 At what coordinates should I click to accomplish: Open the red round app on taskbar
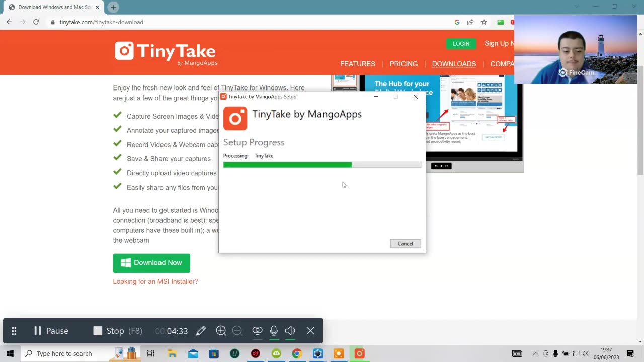click(x=255, y=353)
